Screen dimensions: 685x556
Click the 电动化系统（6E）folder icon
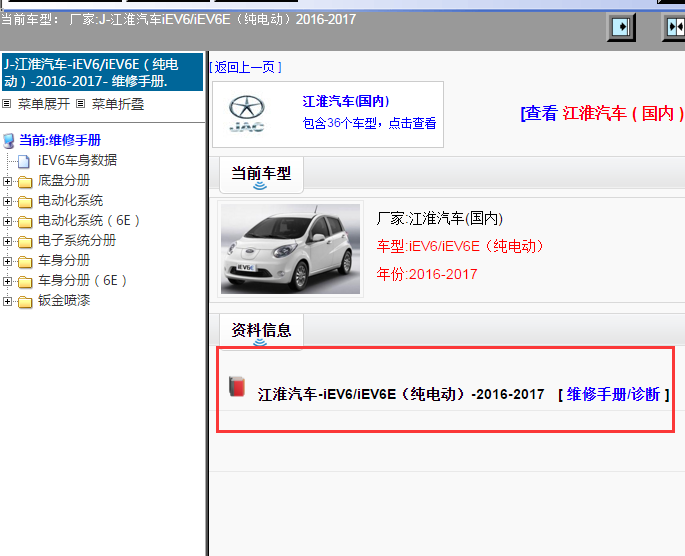tap(25, 221)
